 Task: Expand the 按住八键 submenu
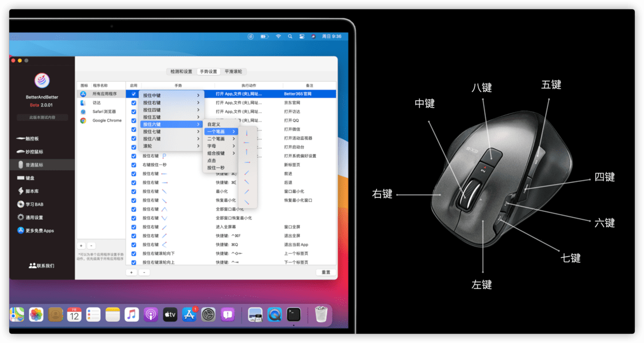click(171, 139)
